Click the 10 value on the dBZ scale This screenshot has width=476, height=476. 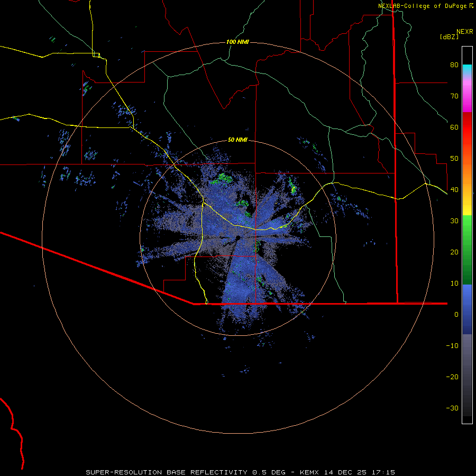pyautogui.click(x=454, y=283)
